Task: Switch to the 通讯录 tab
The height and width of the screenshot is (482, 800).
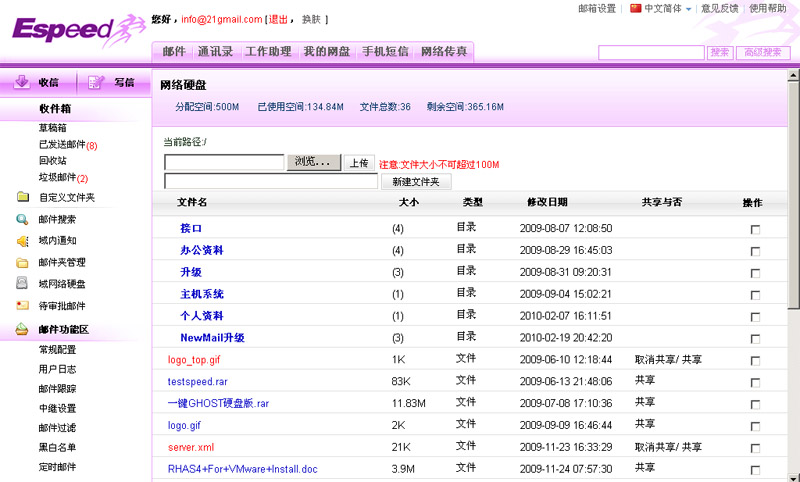Action: point(216,51)
